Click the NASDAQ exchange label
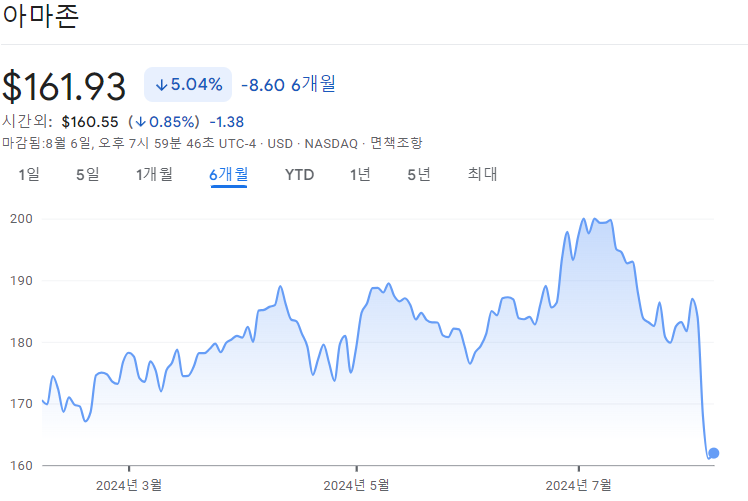This screenshot has height=501, width=748. click(331, 144)
